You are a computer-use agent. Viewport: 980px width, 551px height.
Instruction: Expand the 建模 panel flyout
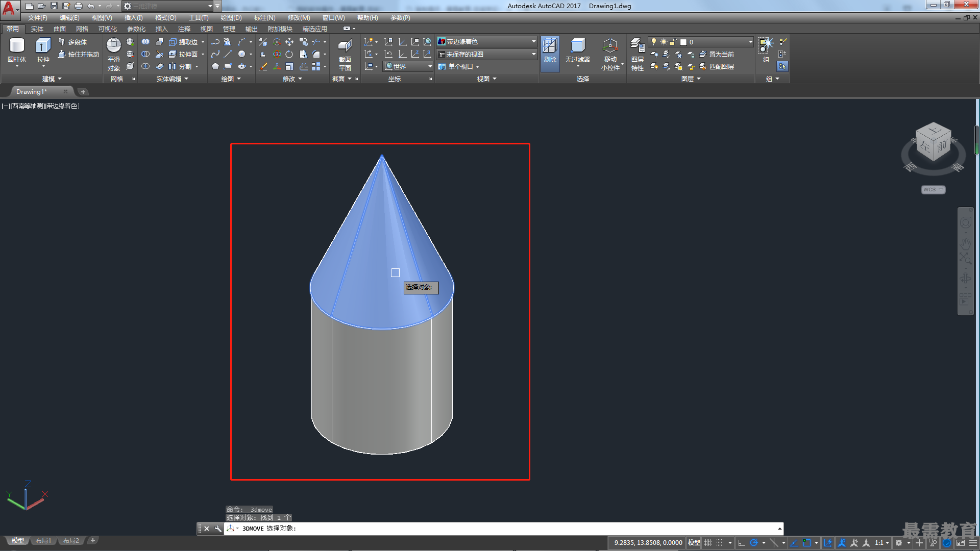coord(52,79)
